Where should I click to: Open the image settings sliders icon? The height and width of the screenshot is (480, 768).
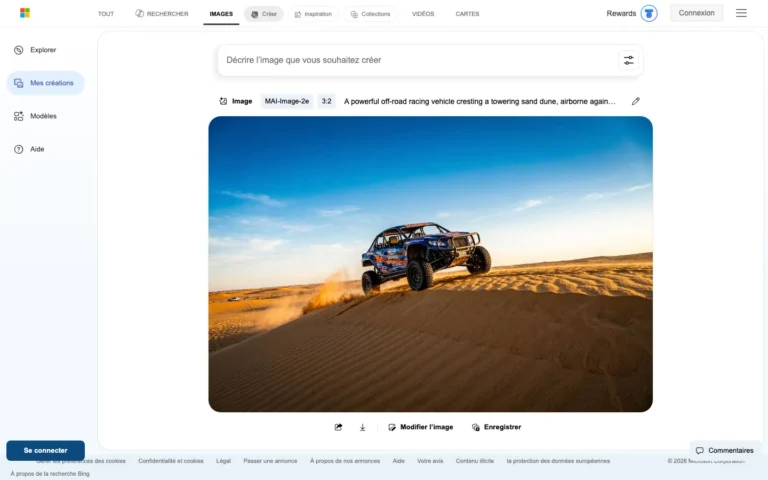pyautogui.click(x=628, y=60)
